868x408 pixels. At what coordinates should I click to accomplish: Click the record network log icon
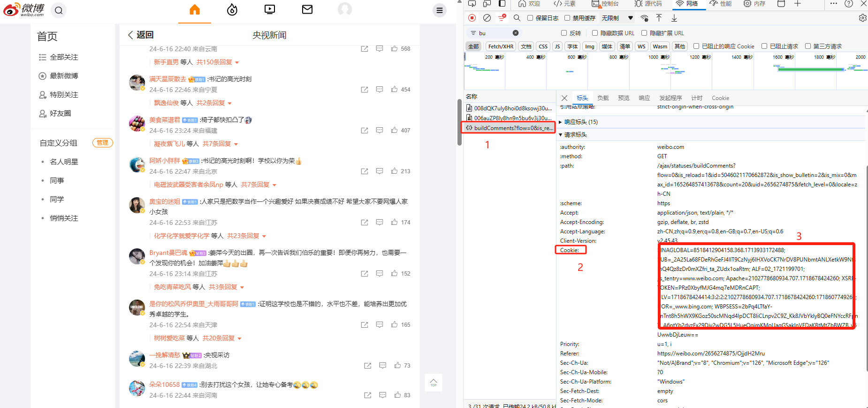472,18
